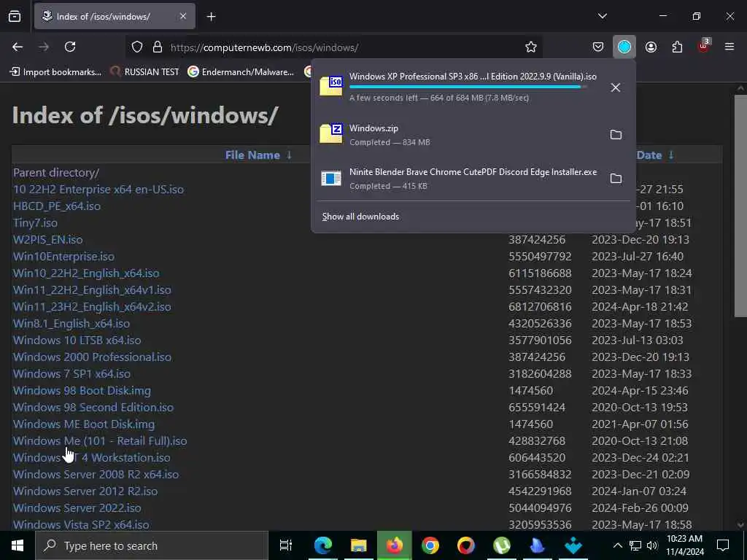This screenshot has height=560, width=747.
Task: Download Windows Server 2012 R2.iso
Action: (x=85, y=491)
